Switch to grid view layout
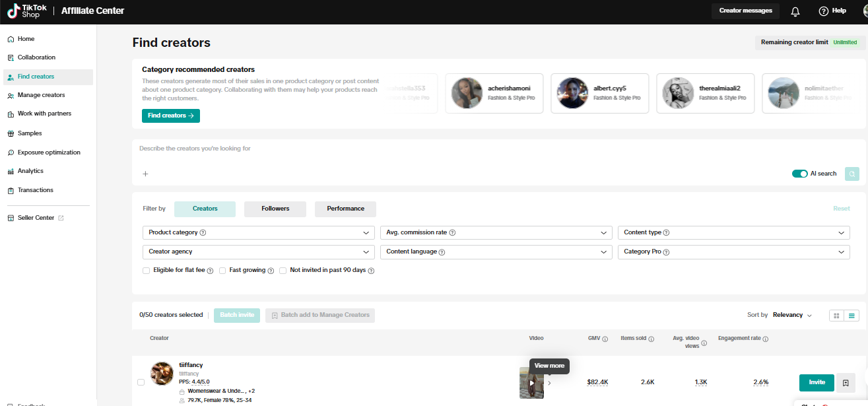Screen dimensions: 868x406 (x=837, y=316)
